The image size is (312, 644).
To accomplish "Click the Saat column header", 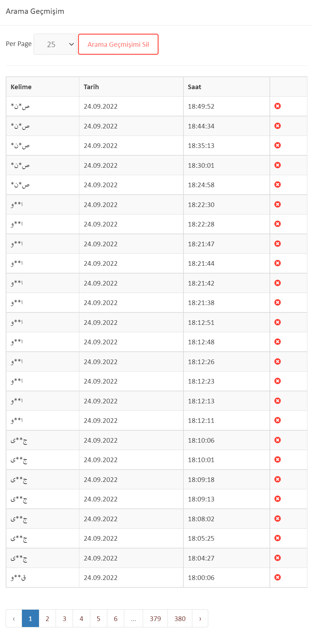I will tap(194, 87).
